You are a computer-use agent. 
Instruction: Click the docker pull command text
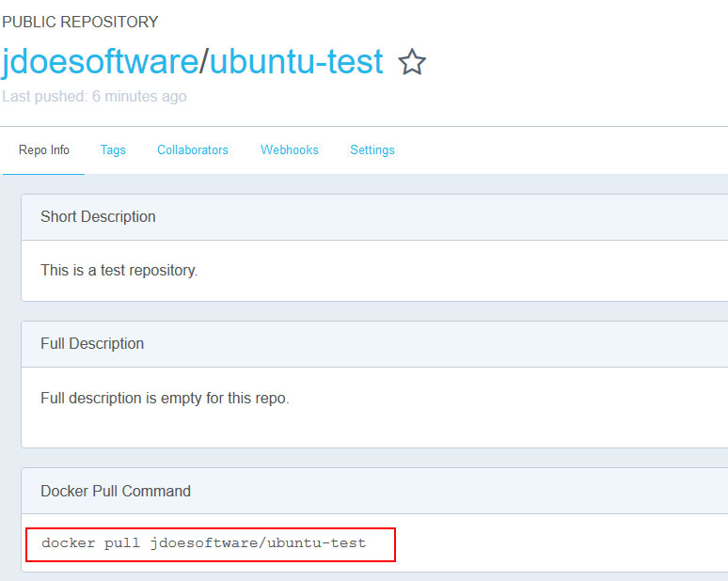pyautogui.click(x=203, y=543)
